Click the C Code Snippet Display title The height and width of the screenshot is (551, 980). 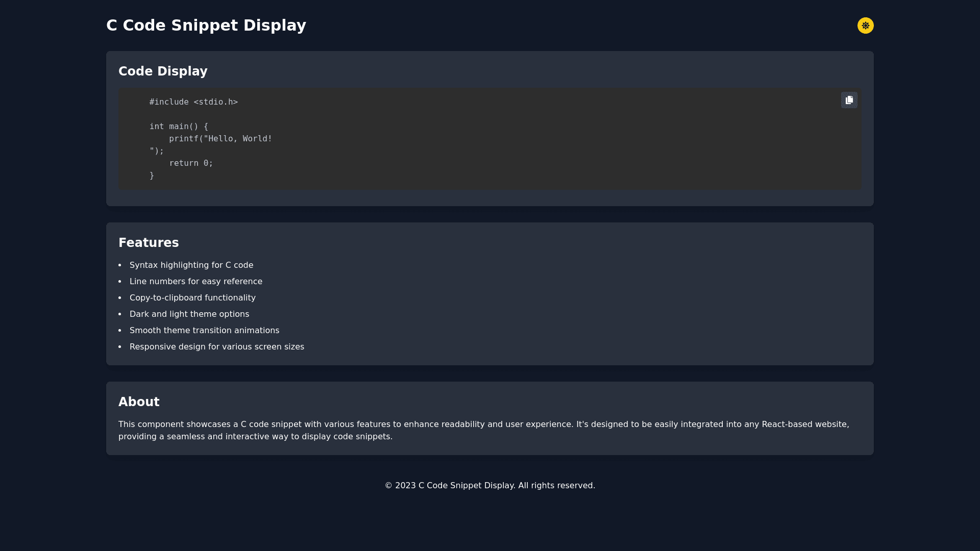pyautogui.click(x=206, y=25)
